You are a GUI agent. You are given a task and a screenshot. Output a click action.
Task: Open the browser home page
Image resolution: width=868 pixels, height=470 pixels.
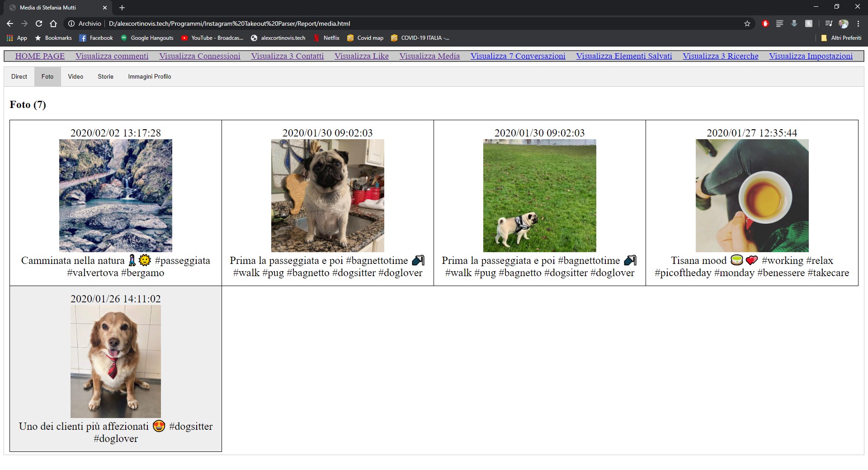click(53, 23)
